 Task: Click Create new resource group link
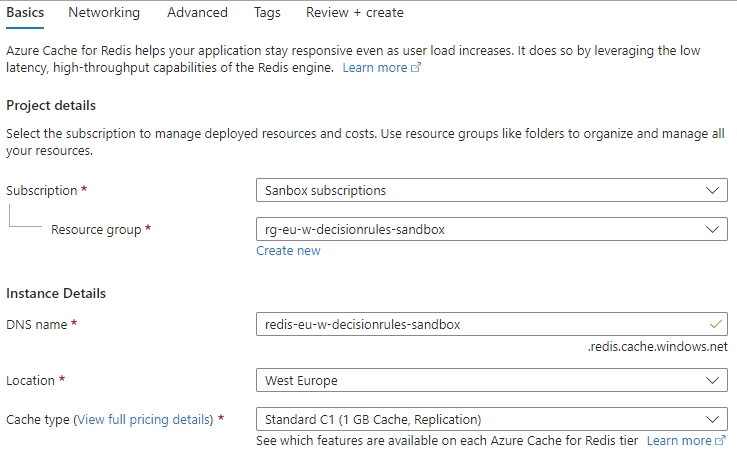288,251
